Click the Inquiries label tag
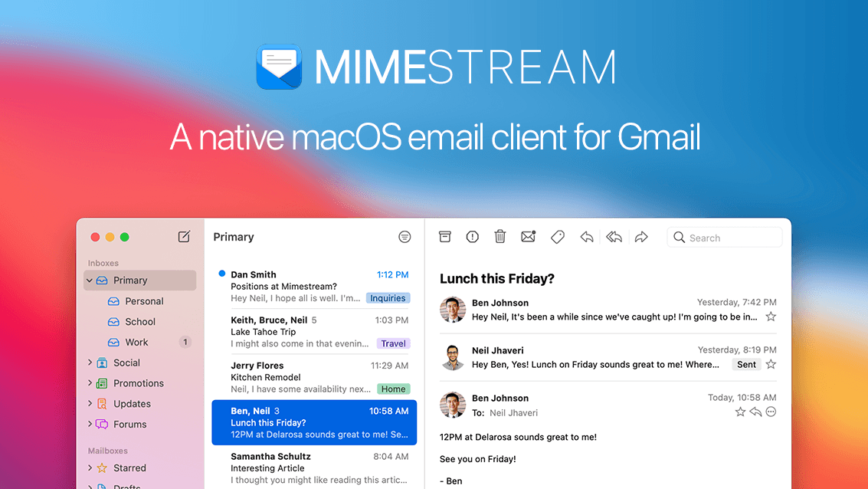The width and height of the screenshot is (868, 489). click(x=388, y=298)
